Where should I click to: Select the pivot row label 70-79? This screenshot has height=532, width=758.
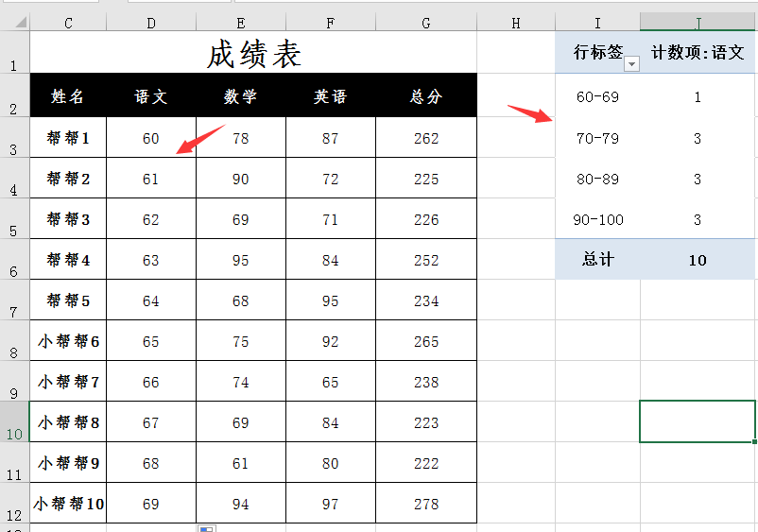point(597,138)
